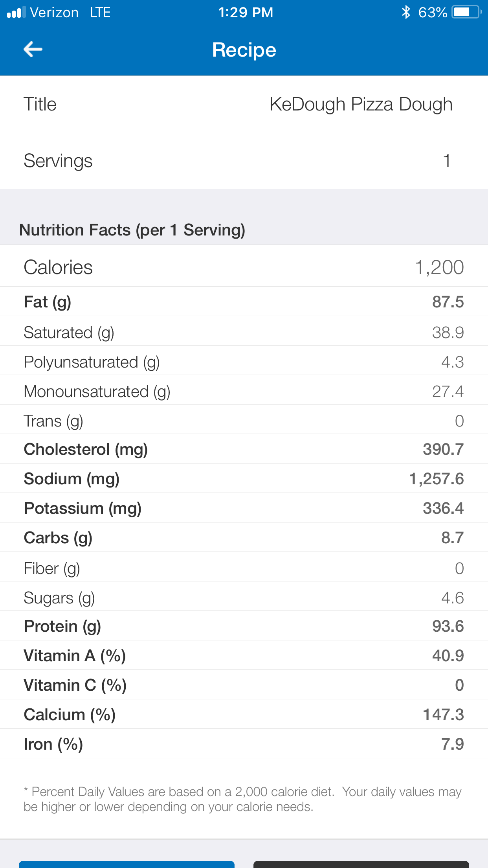Image resolution: width=488 pixels, height=868 pixels.
Task: Tap the dark button at bottom right
Action: coord(361,864)
